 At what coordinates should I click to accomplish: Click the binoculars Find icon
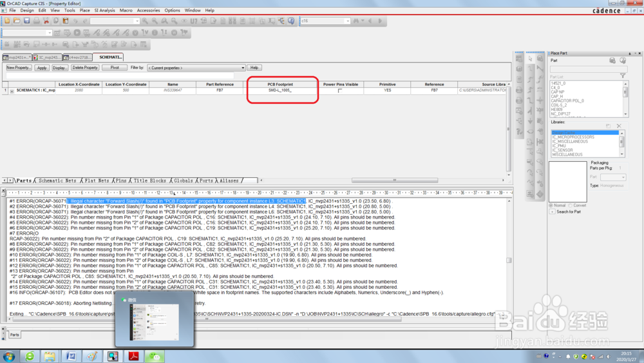click(355, 21)
